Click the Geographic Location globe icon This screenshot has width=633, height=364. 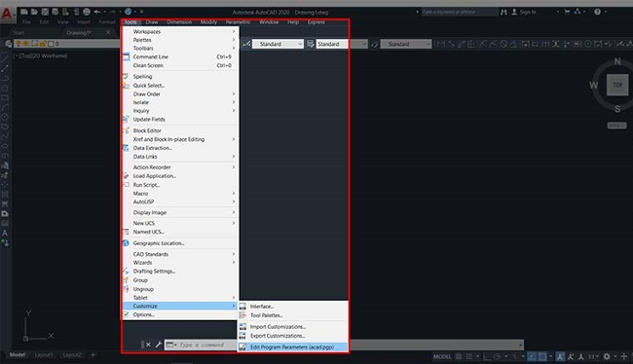pyautogui.click(x=126, y=243)
